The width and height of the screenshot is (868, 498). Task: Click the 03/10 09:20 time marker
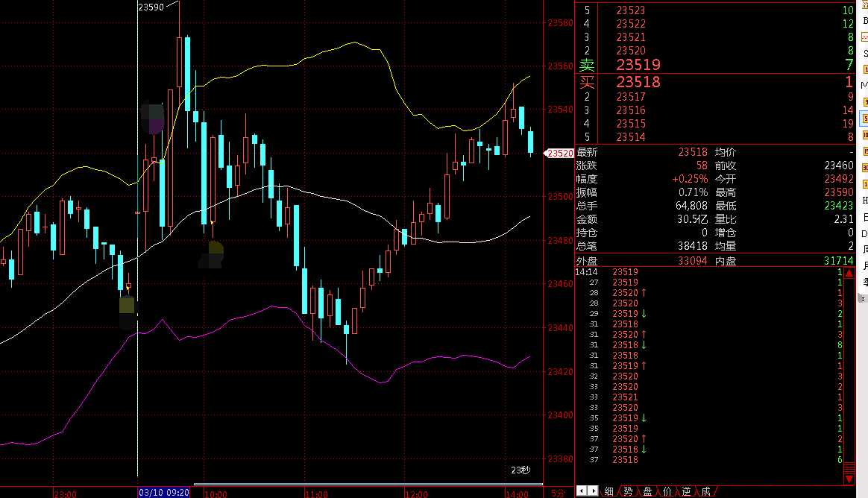(x=164, y=493)
